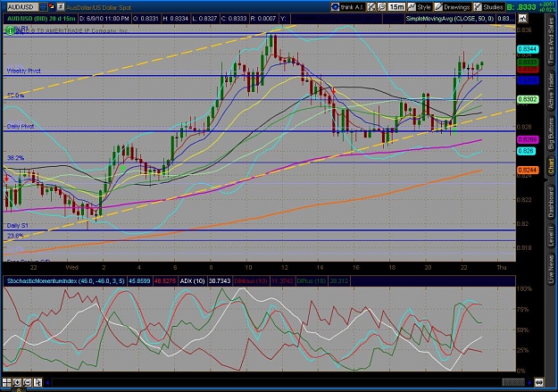Click the grid layout icon at bottom left

(x=7, y=382)
